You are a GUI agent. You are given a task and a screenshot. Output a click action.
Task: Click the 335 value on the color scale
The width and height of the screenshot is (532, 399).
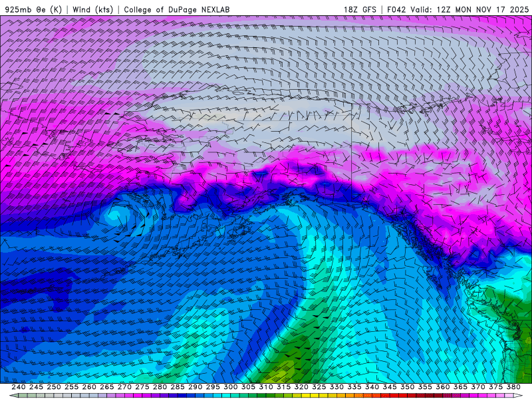click(354, 387)
